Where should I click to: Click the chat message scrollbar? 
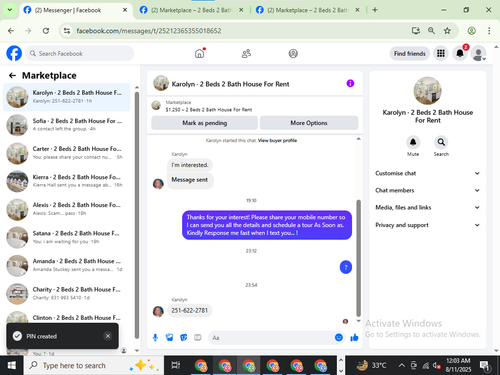[359, 258]
